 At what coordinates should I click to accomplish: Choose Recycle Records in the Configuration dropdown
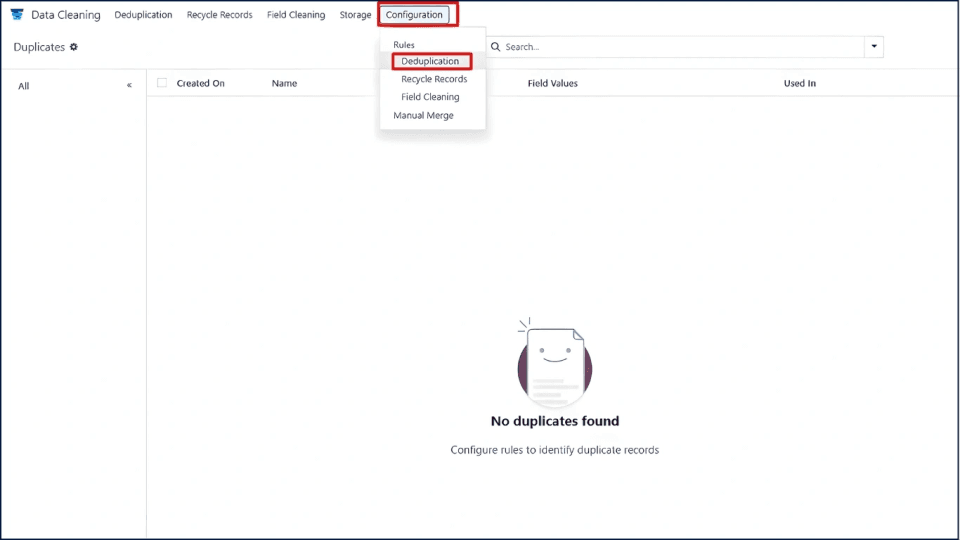pyautogui.click(x=434, y=79)
